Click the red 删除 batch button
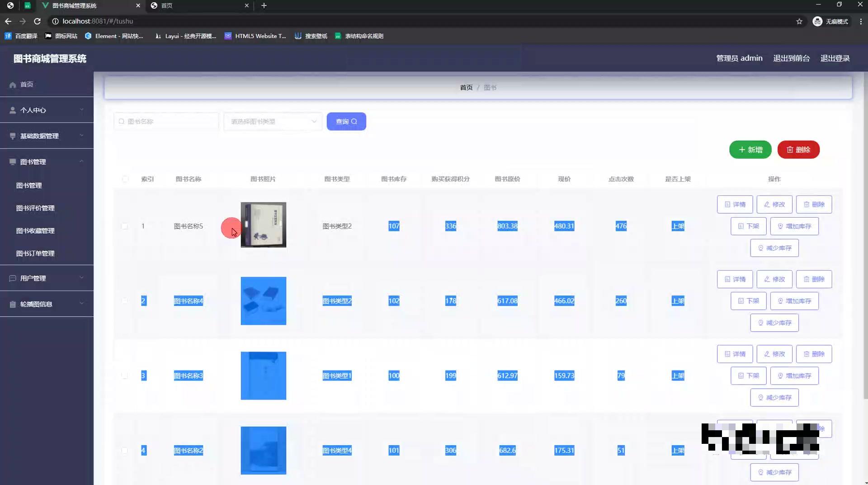The width and height of the screenshot is (868, 485). pos(798,150)
